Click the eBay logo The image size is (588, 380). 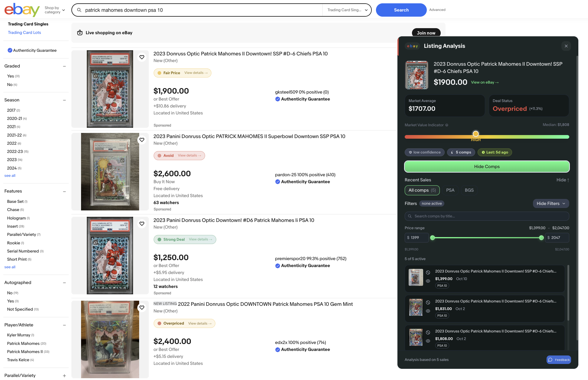(x=22, y=10)
